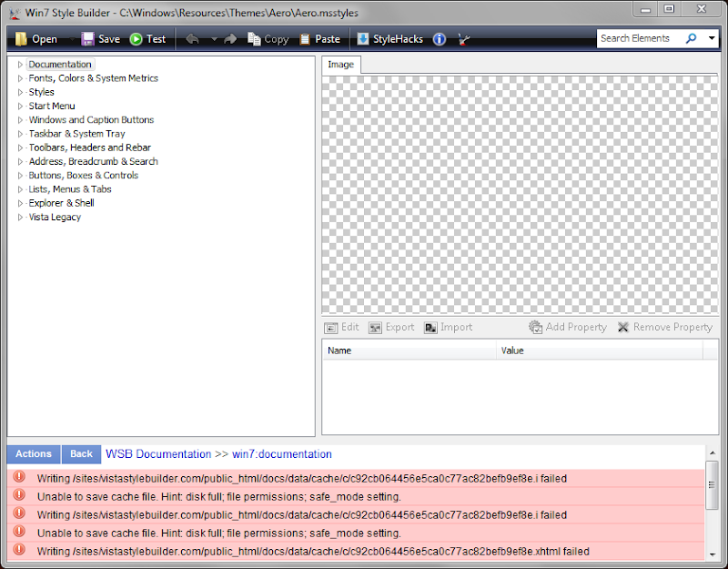Click the app icon in title bar
This screenshot has width=728, height=569.
coord(15,14)
